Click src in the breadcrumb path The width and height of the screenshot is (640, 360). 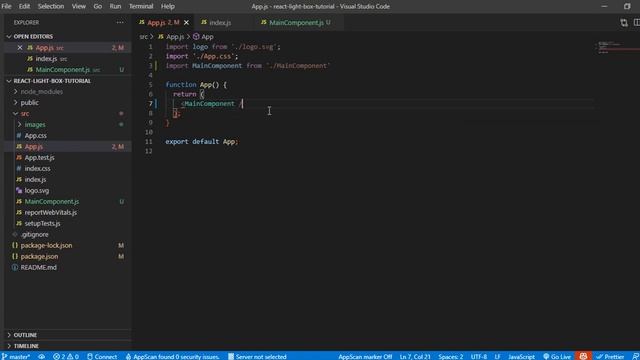[x=143, y=37]
